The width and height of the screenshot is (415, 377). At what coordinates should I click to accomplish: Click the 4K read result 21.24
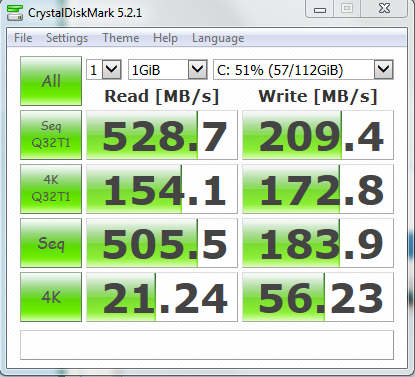[162, 297]
